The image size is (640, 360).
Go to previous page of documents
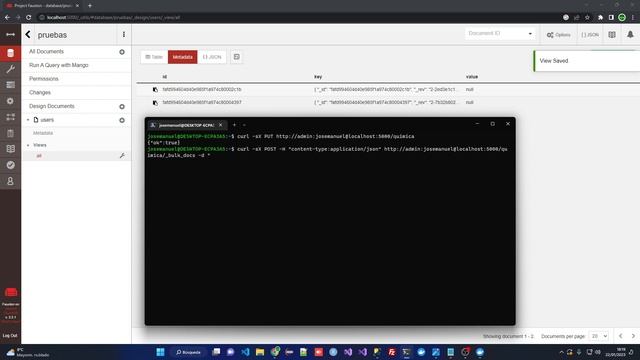pyautogui.click(x=620, y=336)
